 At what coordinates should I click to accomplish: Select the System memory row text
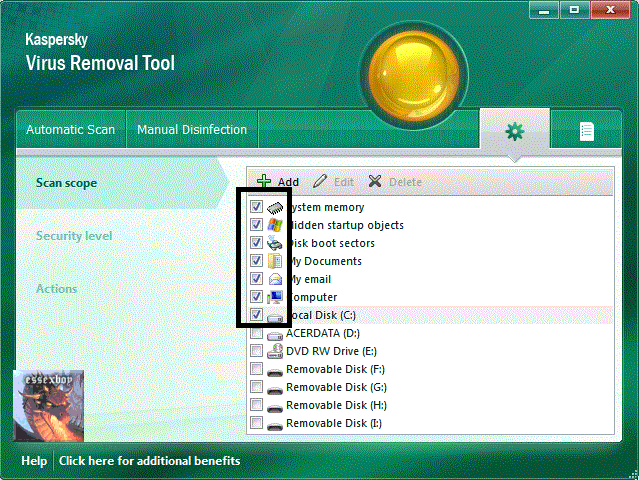coord(326,207)
